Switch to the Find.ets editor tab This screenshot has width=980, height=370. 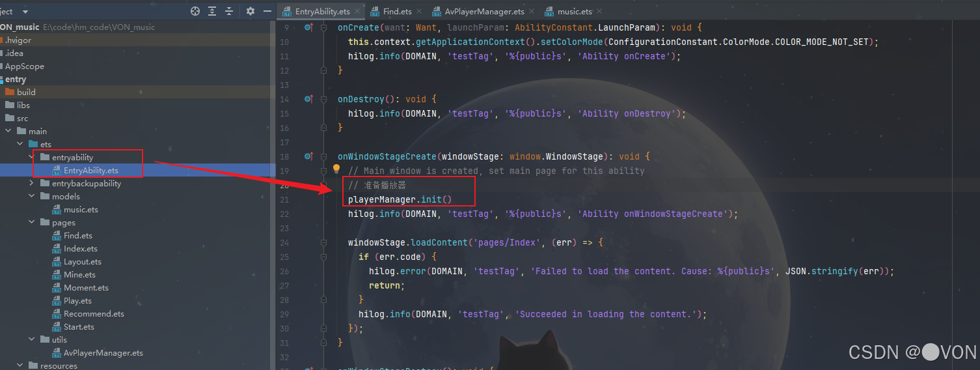pos(396,12)
